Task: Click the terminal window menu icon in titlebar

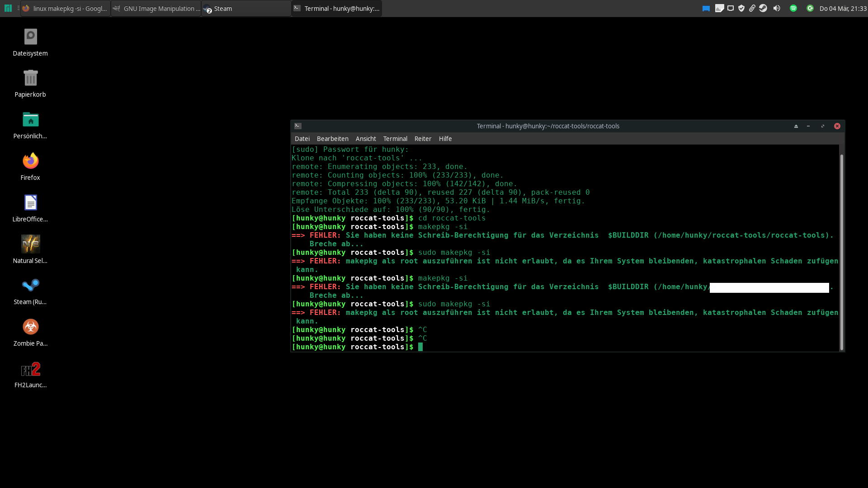Action: (298, 126)
